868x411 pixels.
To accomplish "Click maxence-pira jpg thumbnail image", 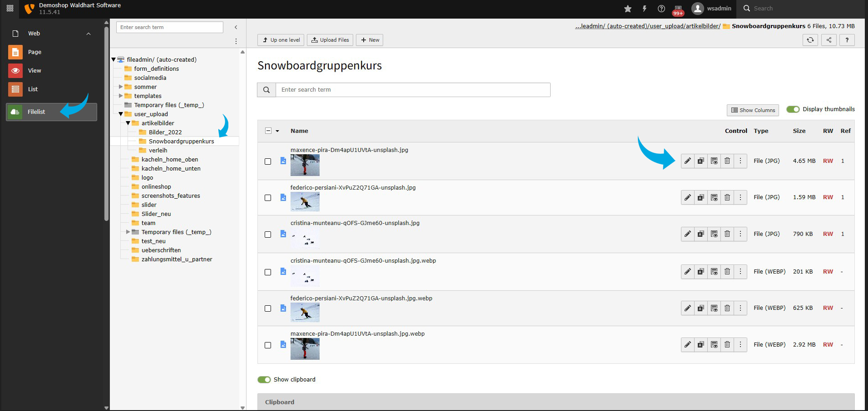I will (305, 165).
